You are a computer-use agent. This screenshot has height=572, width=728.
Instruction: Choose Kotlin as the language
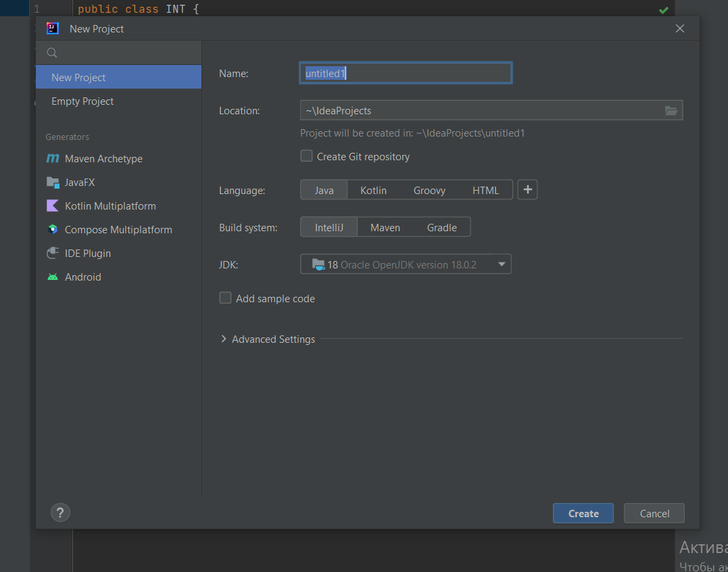click(373, 190)
